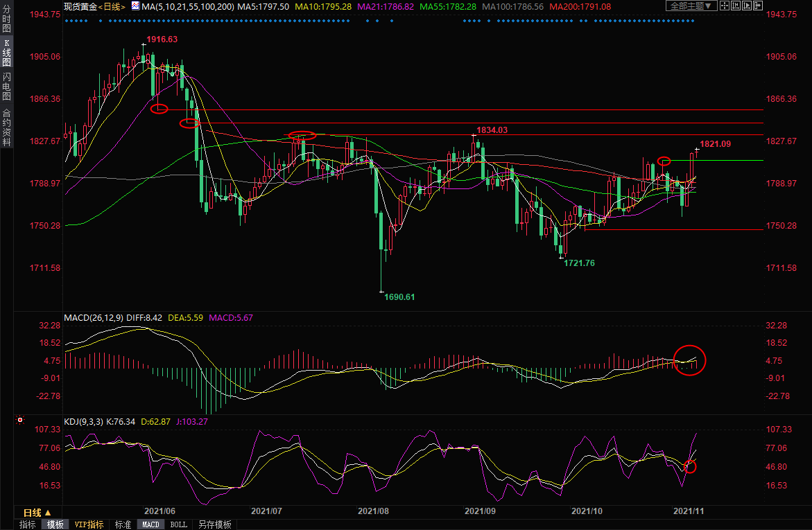Select the 模板 bottom tab

click(55, 524)
